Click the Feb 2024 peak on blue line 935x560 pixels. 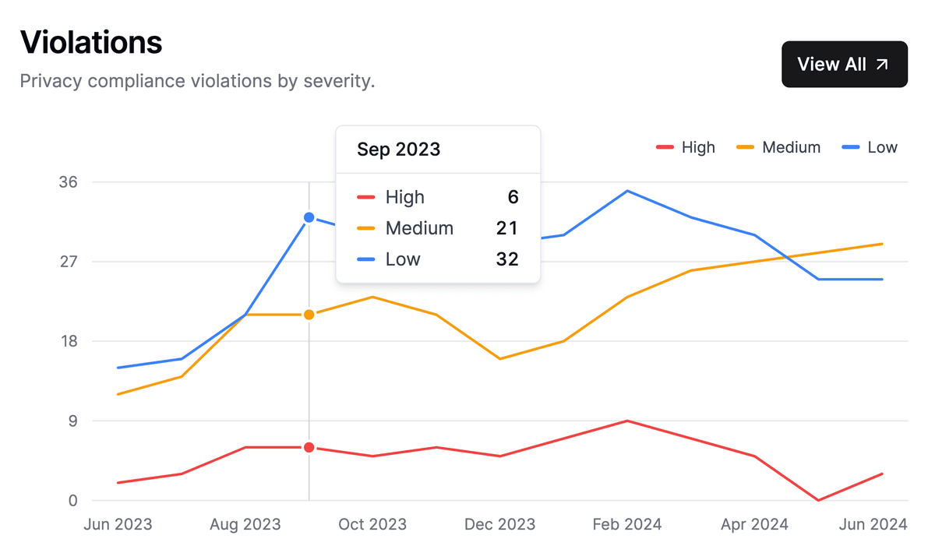click(x=627, y=191)
